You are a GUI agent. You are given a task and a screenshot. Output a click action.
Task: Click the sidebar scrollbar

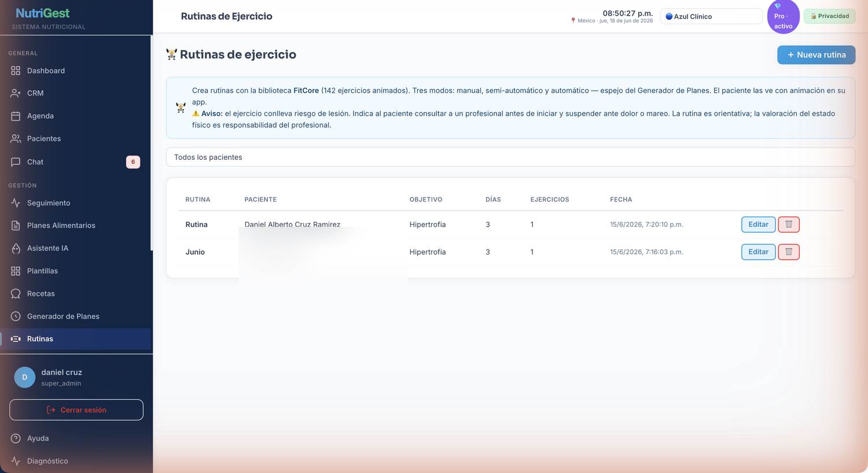click(152, 143)
